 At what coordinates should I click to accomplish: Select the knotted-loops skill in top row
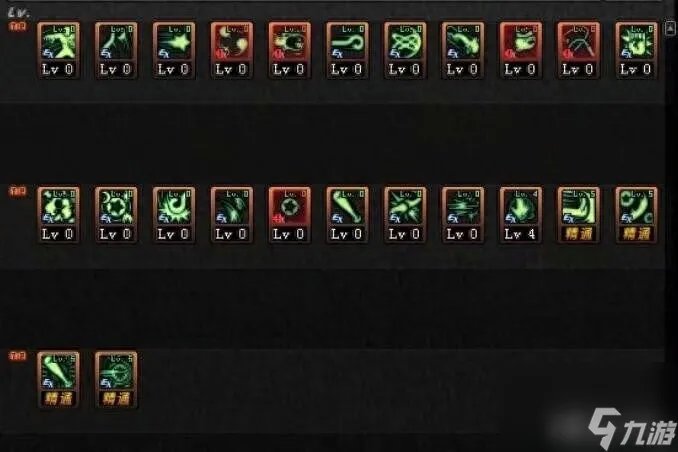pos(405,50)
